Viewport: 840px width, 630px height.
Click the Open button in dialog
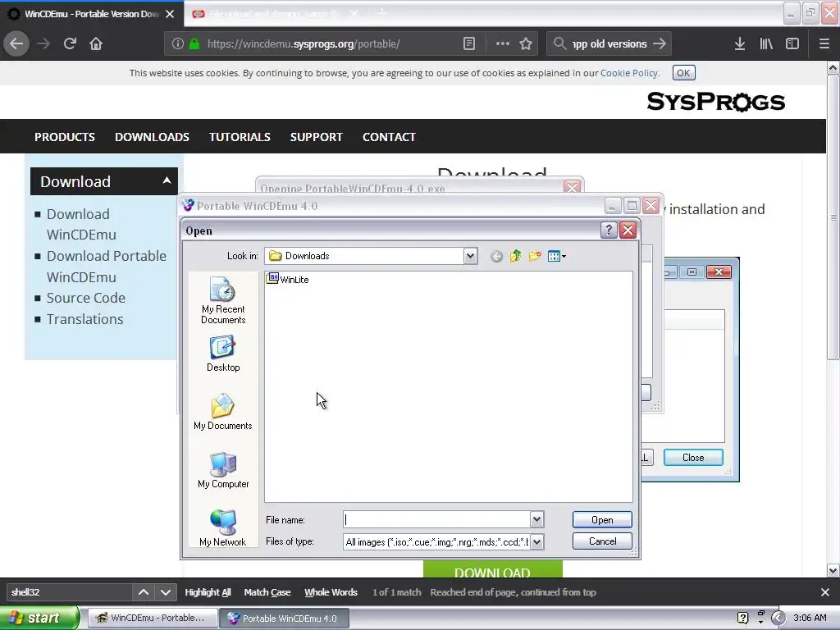pos(602,519)
